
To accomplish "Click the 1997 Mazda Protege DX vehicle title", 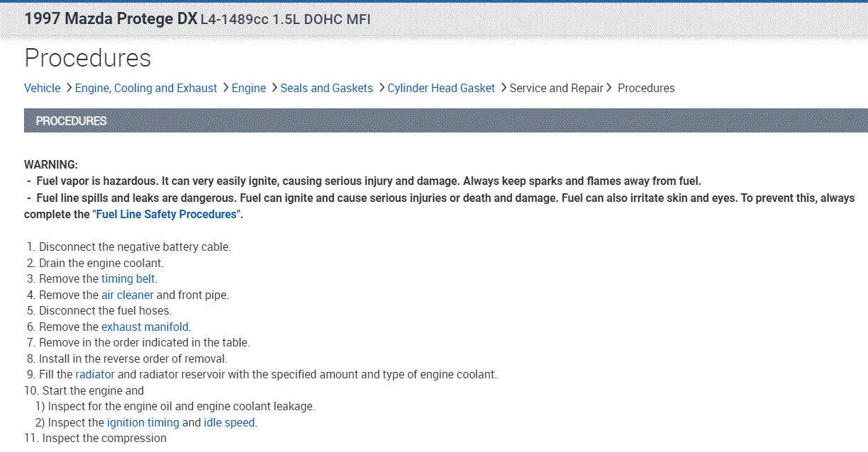I will pyautogui.click(x=111, y=19).
